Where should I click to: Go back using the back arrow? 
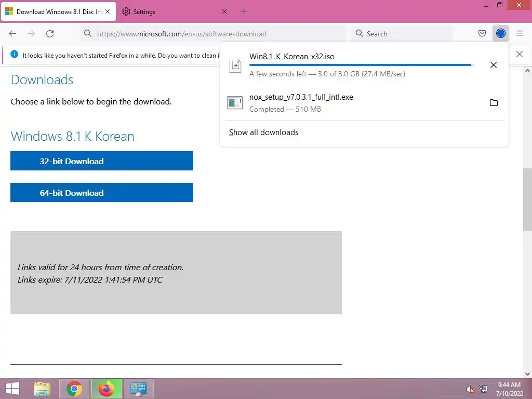(x=12, y=34)
